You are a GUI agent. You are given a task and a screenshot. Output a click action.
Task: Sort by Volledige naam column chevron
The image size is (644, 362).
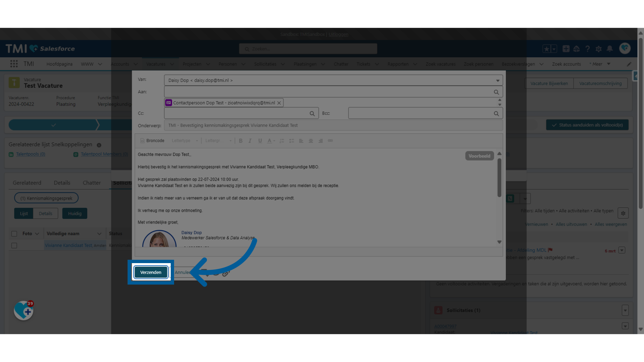[99, 234]
